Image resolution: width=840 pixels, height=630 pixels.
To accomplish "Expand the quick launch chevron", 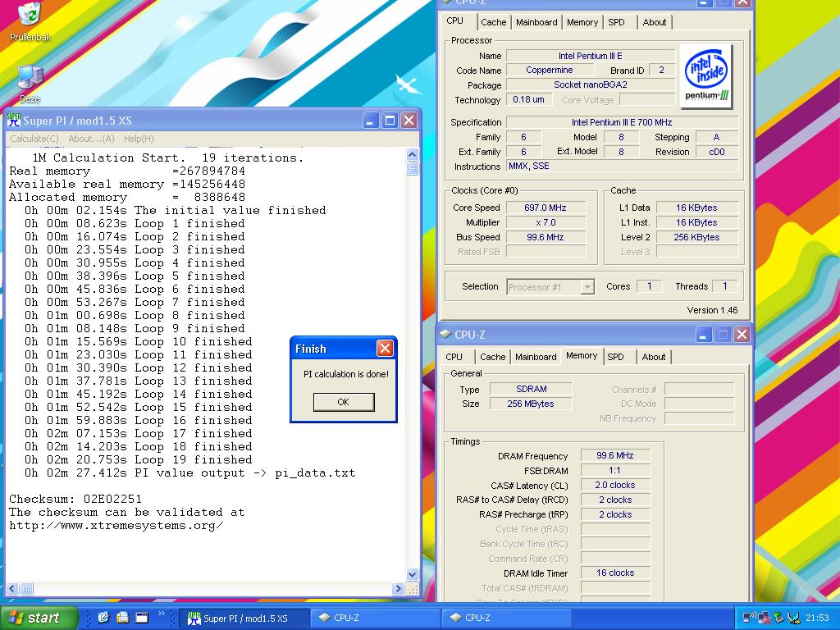I will pyautogui.click(x=162, y=614).
